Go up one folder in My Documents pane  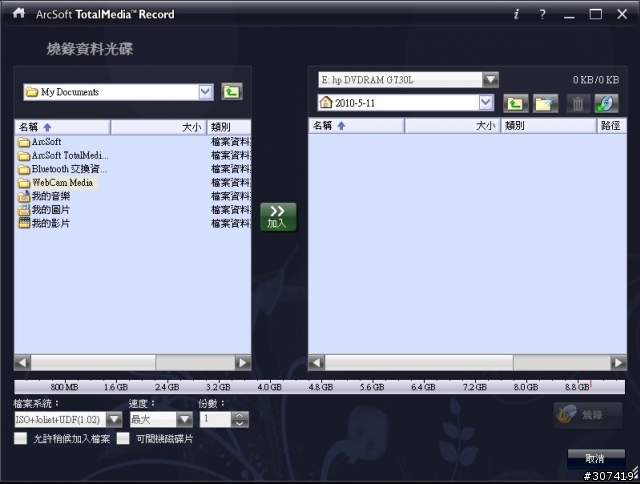(x=232, y=91)
